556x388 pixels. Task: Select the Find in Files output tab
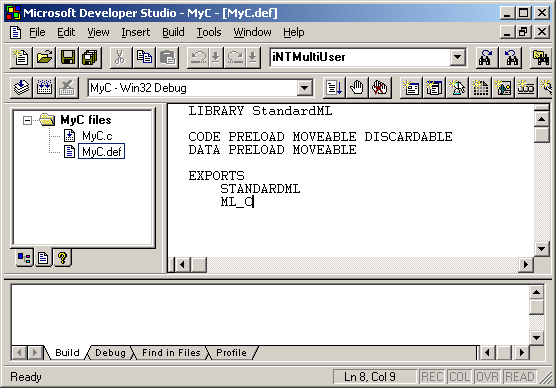point(171,353)
